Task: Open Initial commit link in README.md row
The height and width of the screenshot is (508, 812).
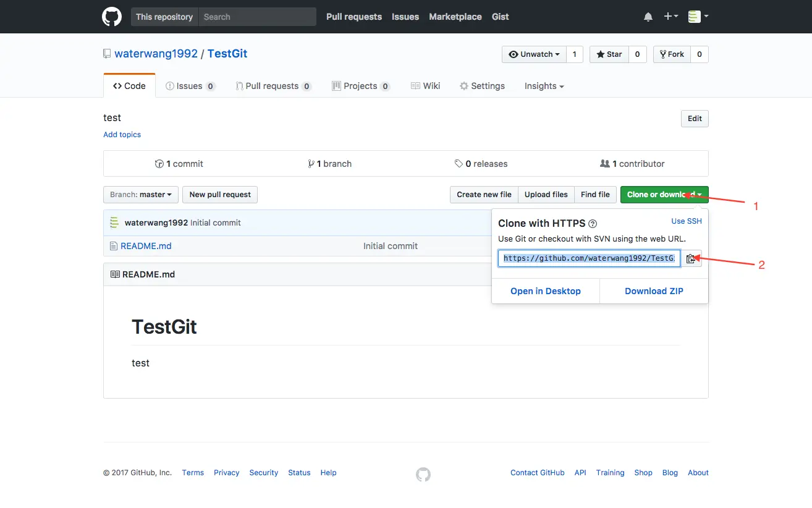Action: click(x=391, y=246)
